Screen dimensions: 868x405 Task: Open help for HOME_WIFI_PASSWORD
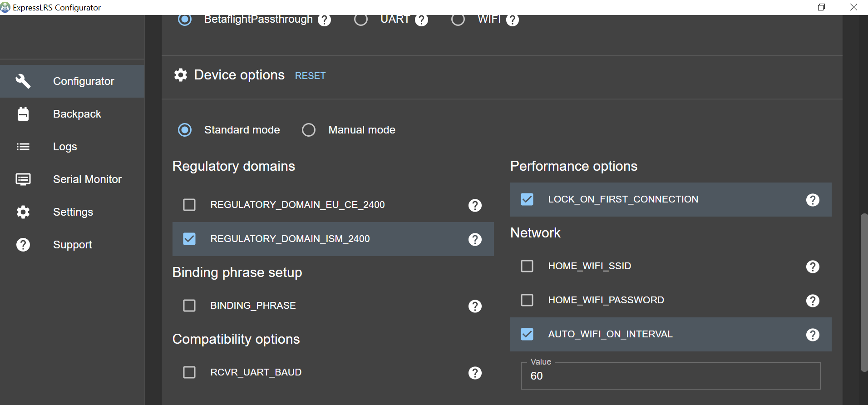(813, 301)
